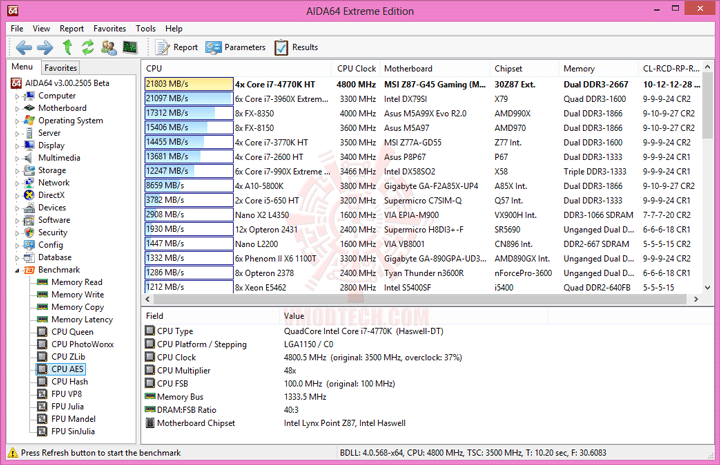Expand the Display tree node arrow
Image resolution: width=720 pixels, height=465 pixels.
pos(17,146)
